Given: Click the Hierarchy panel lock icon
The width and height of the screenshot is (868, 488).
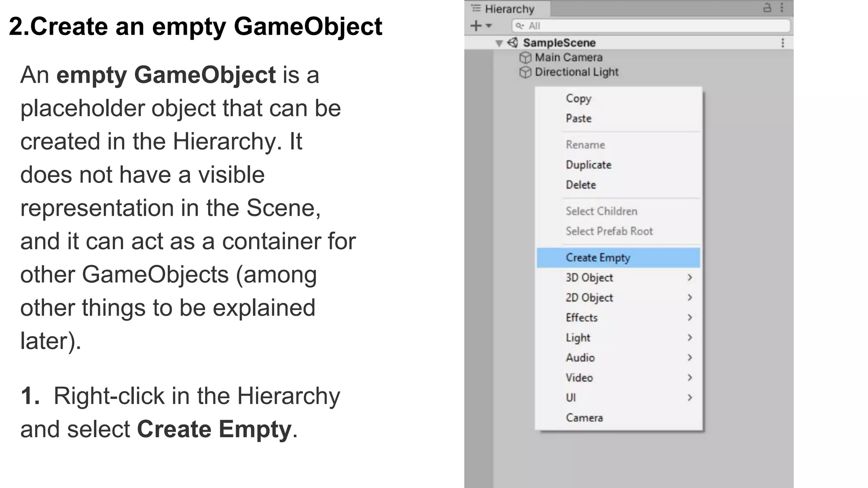Looking at the screenshot, I should point(767,8).
